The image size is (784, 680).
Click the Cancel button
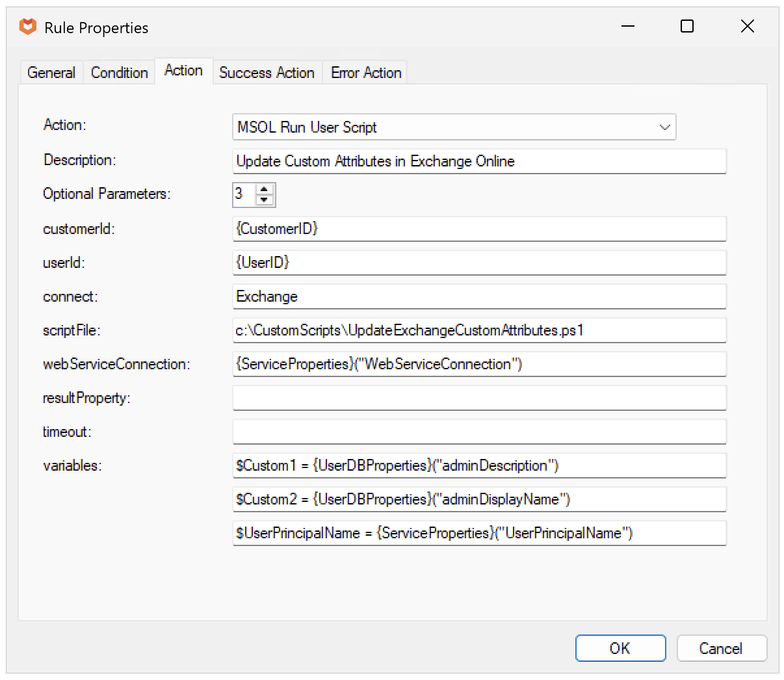[721, 648]
